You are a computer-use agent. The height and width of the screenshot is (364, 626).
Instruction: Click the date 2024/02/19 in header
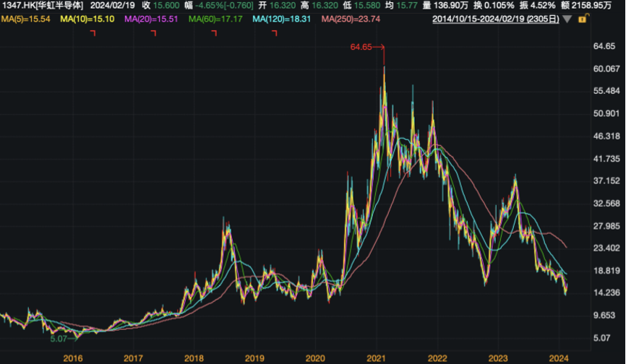tap(113, 6)
